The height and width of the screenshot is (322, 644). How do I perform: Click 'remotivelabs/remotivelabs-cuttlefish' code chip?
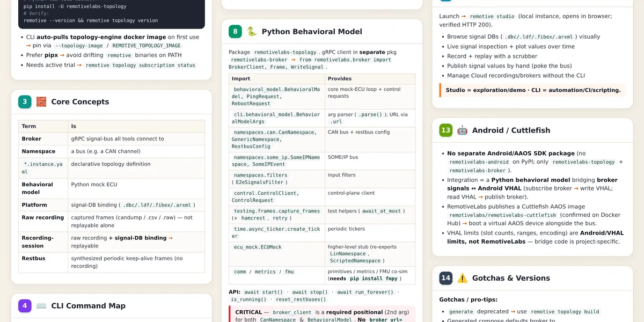point(503,215)
